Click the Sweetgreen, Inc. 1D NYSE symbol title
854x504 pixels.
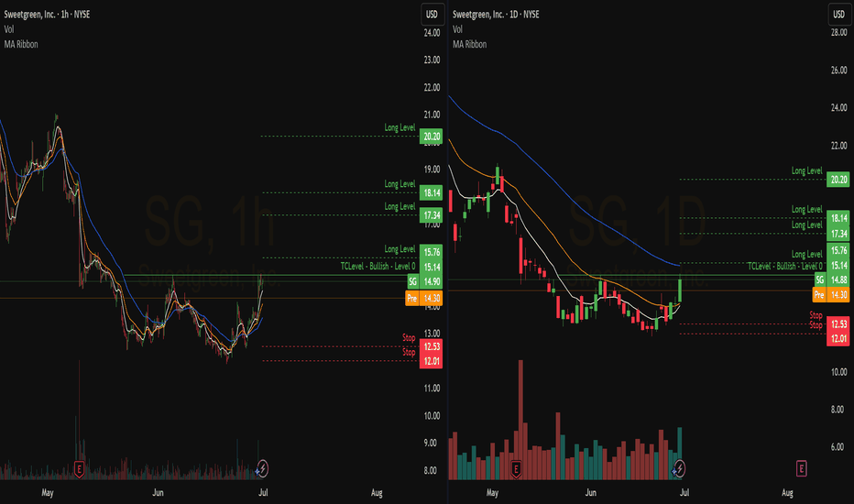tap(496, 15)
